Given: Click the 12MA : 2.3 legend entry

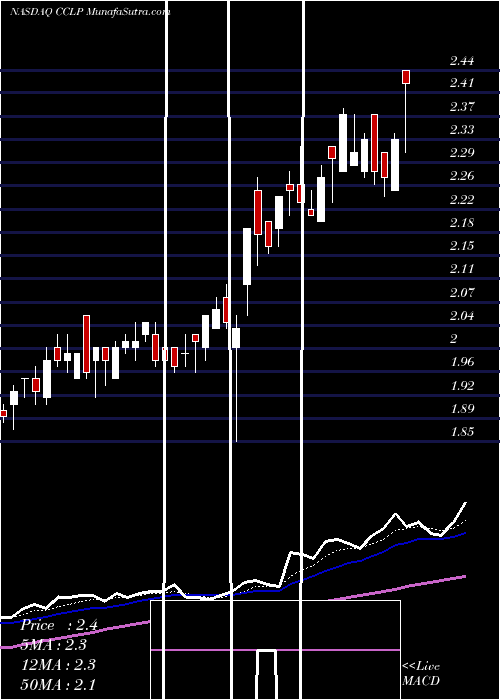Looking at the screenshot, I should pos(58,664).
